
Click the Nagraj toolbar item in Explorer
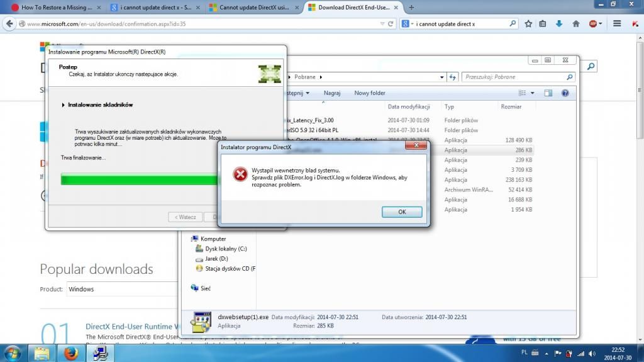332,93
